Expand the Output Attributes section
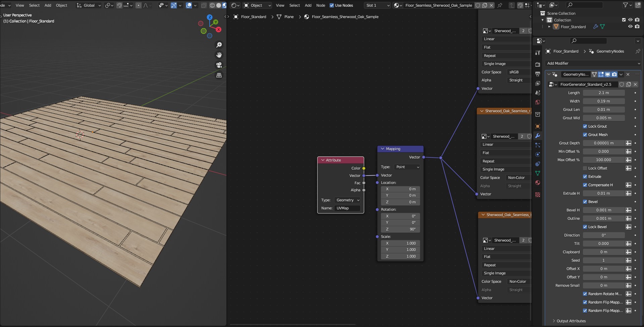Screen dimensions: 644x327 pos(570,321)
